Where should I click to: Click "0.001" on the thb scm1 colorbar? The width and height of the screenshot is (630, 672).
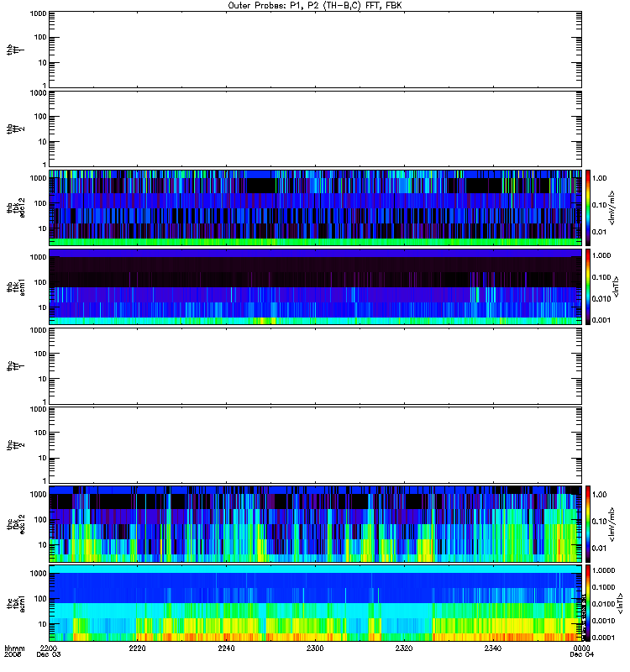point(601,320)
